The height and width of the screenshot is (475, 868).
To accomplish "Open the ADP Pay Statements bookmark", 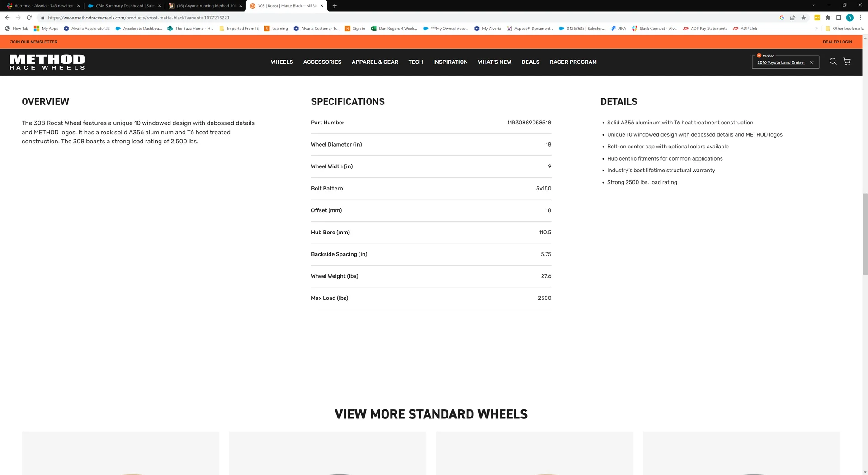I will click(705, 28).
